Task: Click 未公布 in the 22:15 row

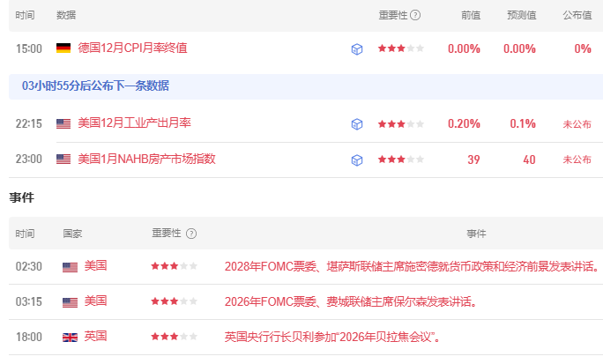Action: 577,124
